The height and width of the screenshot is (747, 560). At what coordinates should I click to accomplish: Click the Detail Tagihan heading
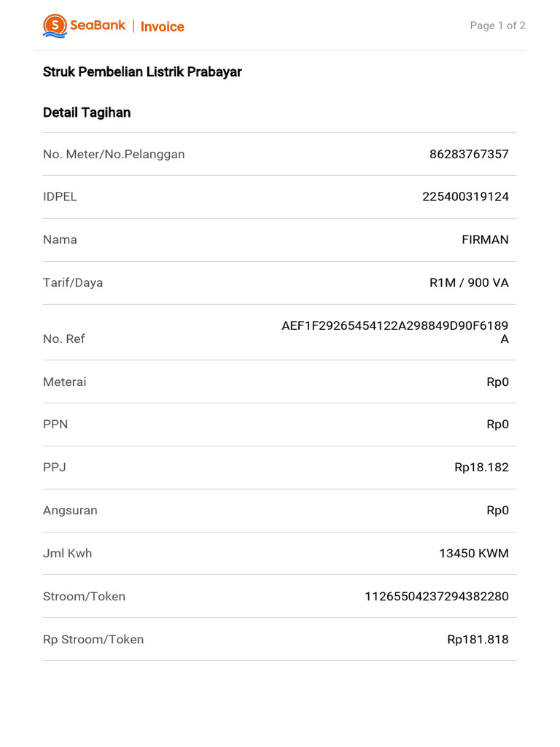click(x=87, y=112)
